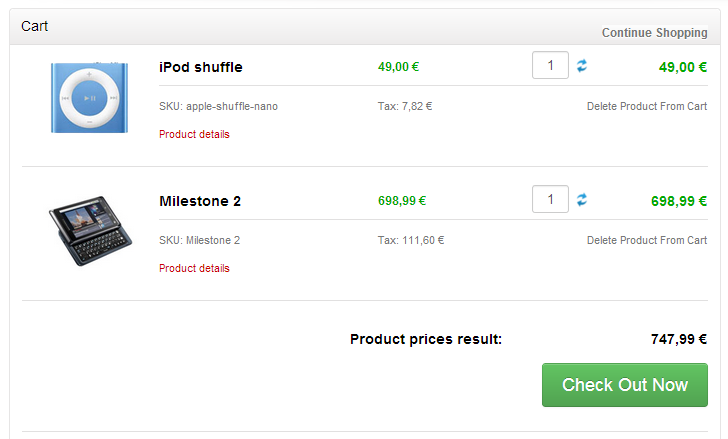
Task: Click the iPod shuffle product image
Action: (89, 97)
